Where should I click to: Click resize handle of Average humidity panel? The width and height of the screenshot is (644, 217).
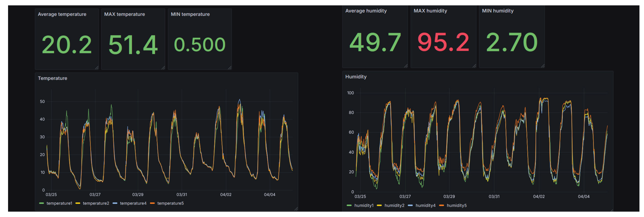(x=406, y=66)
